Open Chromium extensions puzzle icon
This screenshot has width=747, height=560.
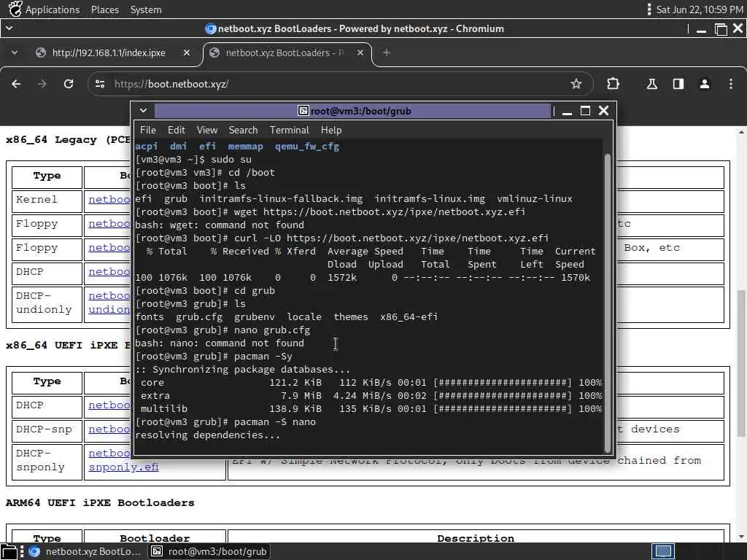coord(613,84)
